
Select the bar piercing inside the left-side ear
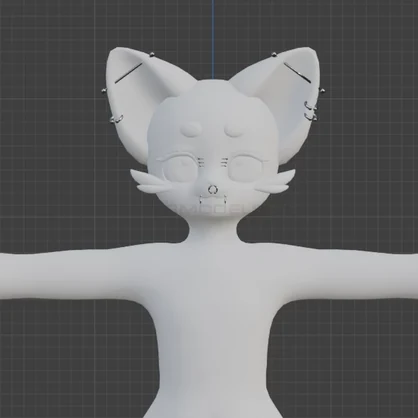(x=128, y=73)
